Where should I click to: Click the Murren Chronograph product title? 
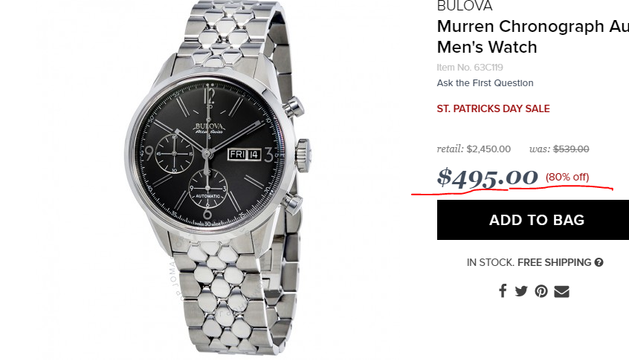tap(533, 37)
